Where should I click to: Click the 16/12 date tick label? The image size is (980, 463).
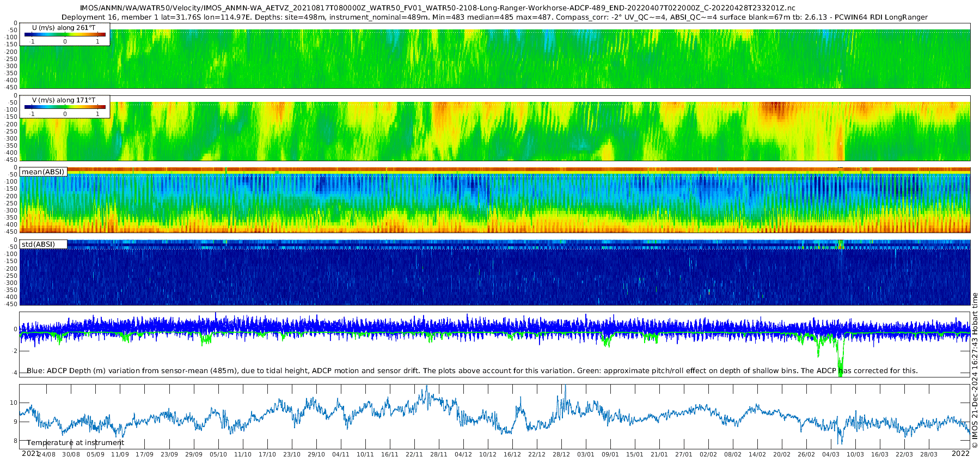pyautogui.click(x=512, y=454)
